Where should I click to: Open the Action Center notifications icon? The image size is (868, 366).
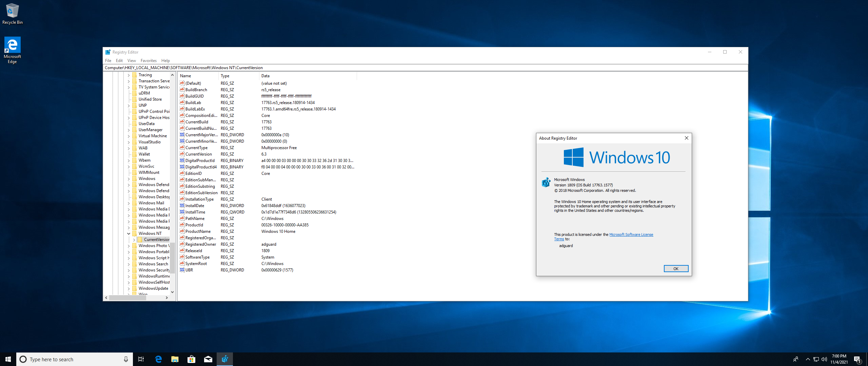click(x=857, y=359)
